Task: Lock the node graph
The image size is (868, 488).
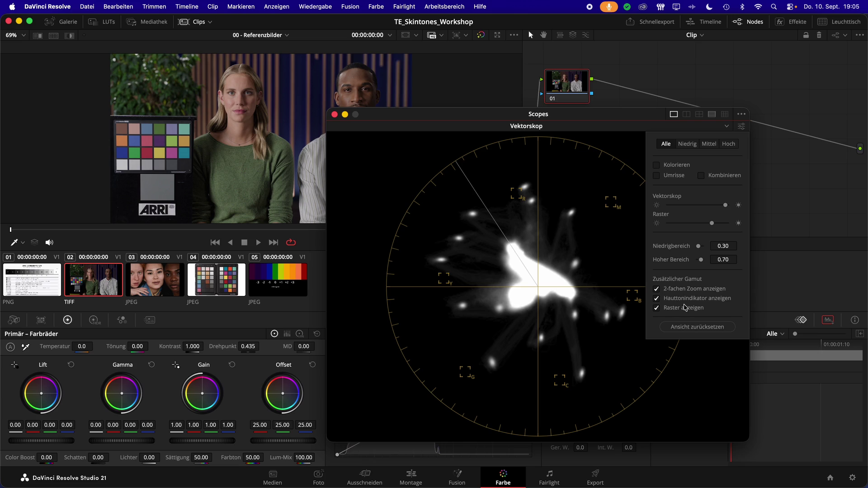Action: tap(806, 35)
